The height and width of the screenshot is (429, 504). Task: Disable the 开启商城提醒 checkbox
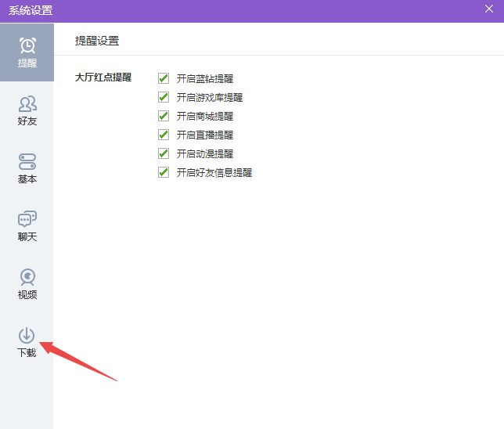[x=164, y=116]
